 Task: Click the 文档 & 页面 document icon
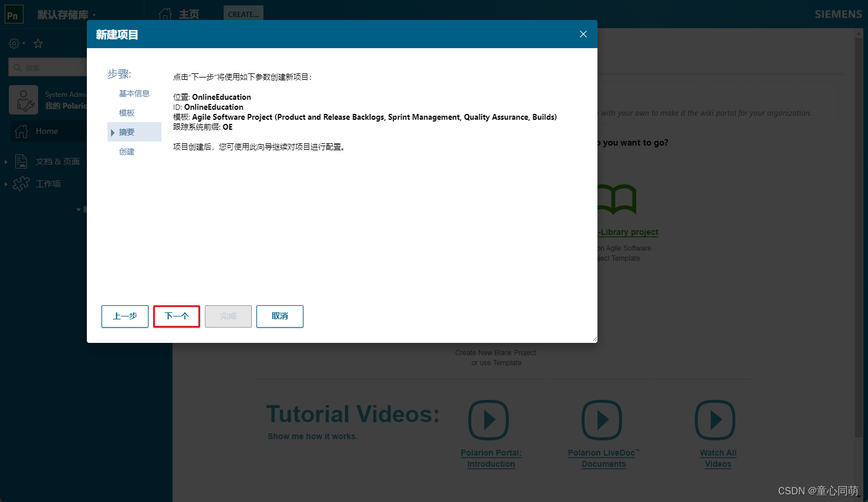21,161
